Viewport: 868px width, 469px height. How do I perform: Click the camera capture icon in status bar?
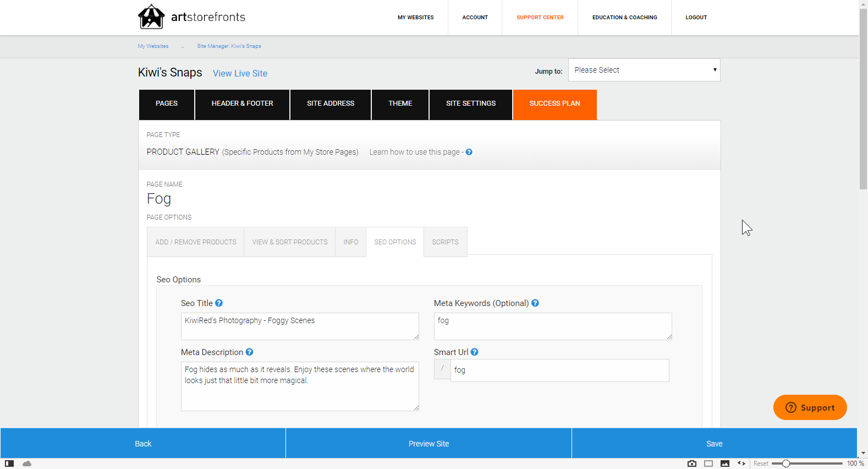point(692,463)
